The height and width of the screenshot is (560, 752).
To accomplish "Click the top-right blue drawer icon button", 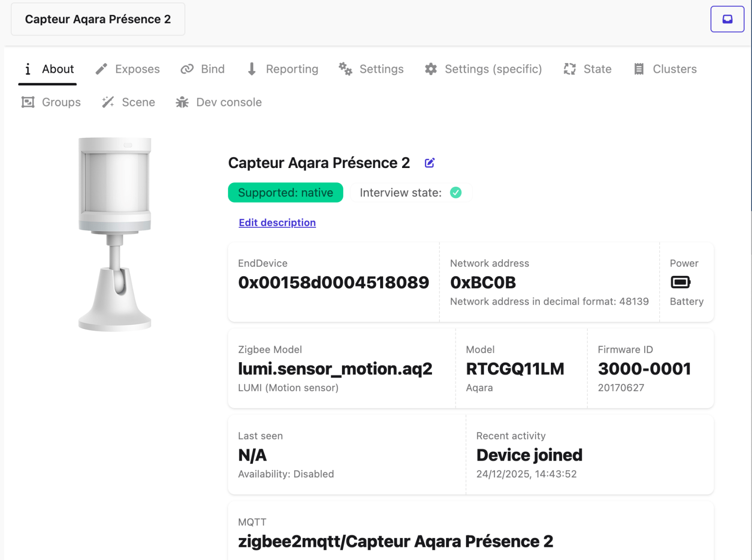I will click(727, 19).
